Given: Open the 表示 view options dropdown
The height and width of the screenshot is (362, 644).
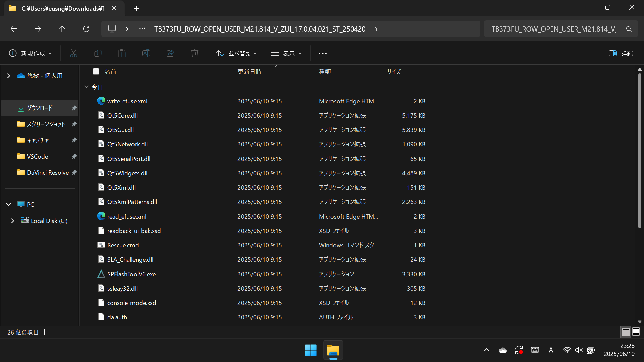Looking at the screenshot, I should tap(287, 53).
